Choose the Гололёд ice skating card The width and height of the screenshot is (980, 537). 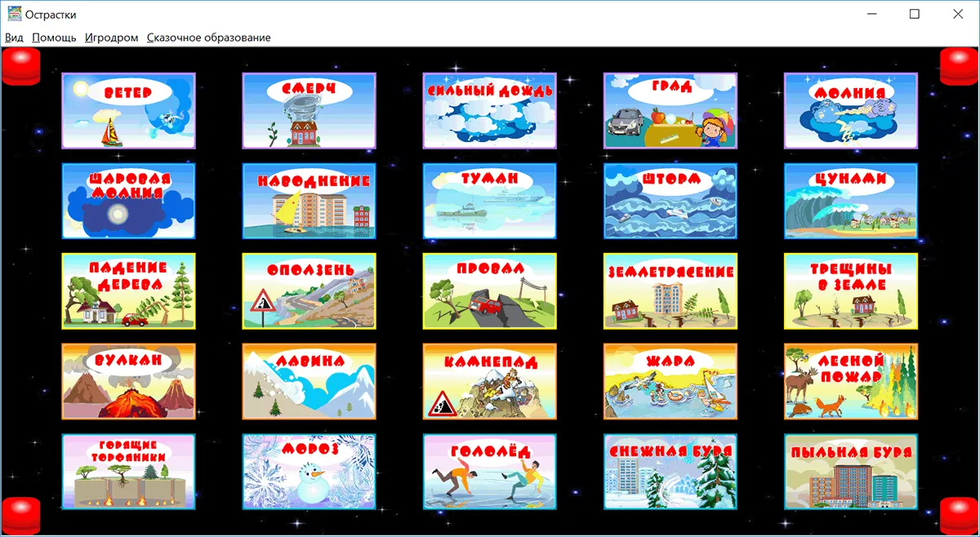[490, 472]
